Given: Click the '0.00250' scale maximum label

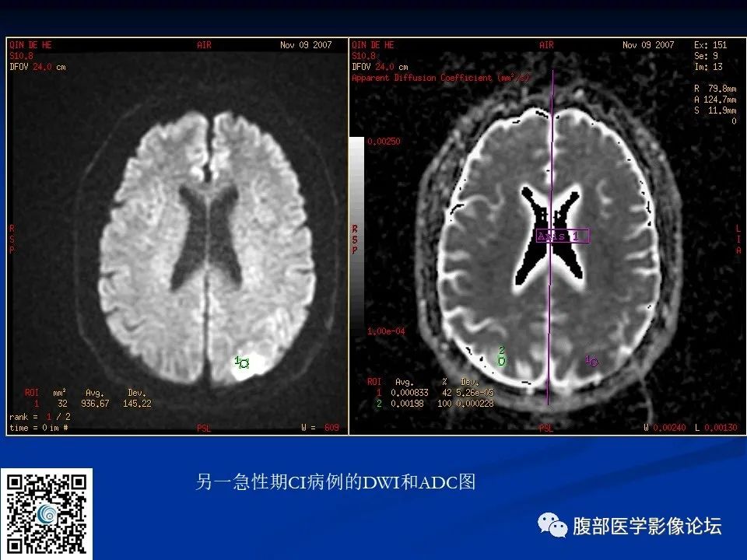Looking at the screenshot, I should click(x=384, y=142).
